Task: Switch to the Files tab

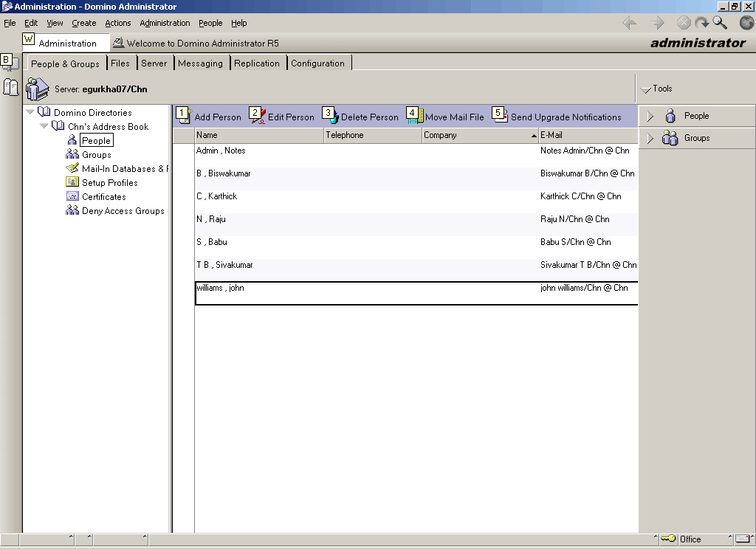Action: (120, 63)
